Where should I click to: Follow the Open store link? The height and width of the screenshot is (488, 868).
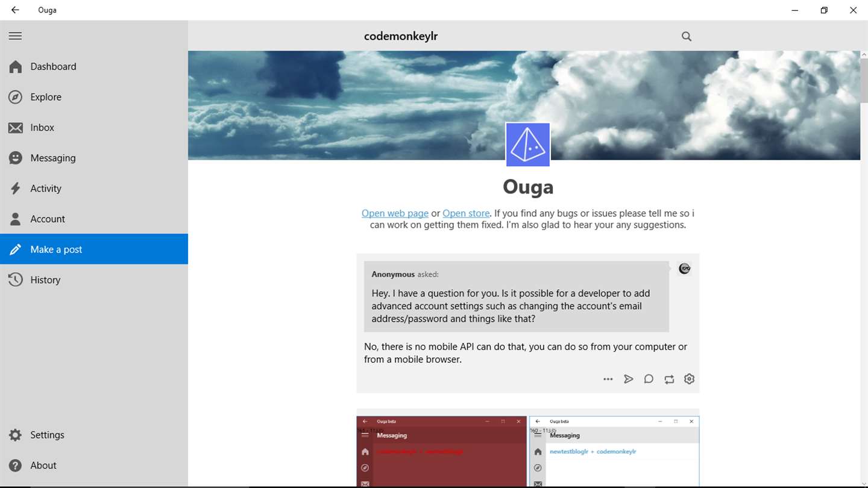click(x=466, y=213)
